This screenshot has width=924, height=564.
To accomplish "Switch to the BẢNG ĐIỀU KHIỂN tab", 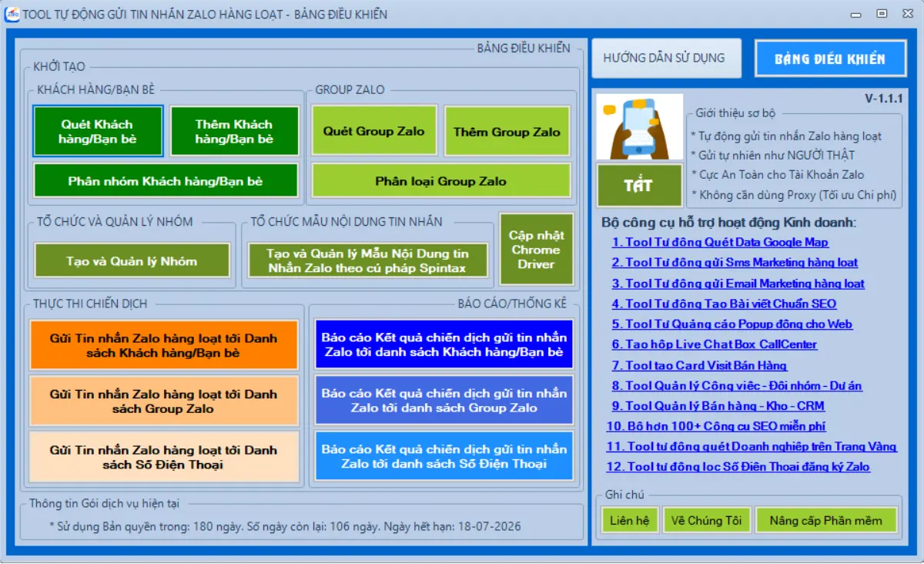I will [829, 59].
